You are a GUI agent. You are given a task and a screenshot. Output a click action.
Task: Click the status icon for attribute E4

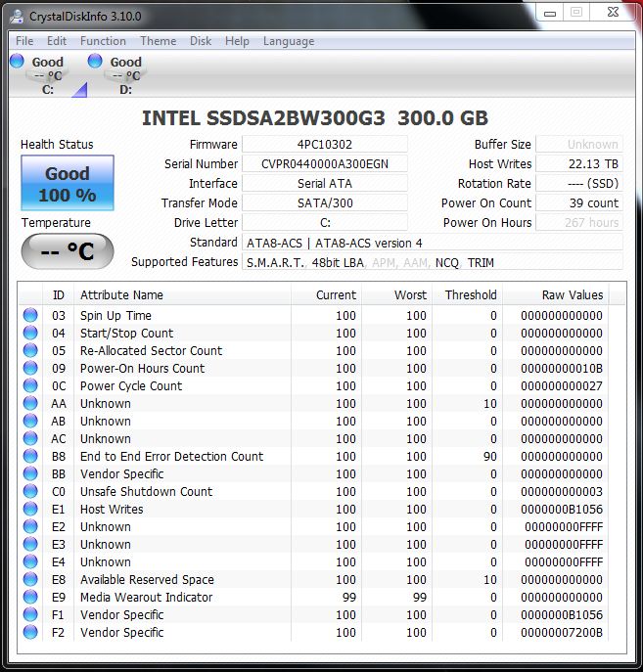tap(30, 561)
